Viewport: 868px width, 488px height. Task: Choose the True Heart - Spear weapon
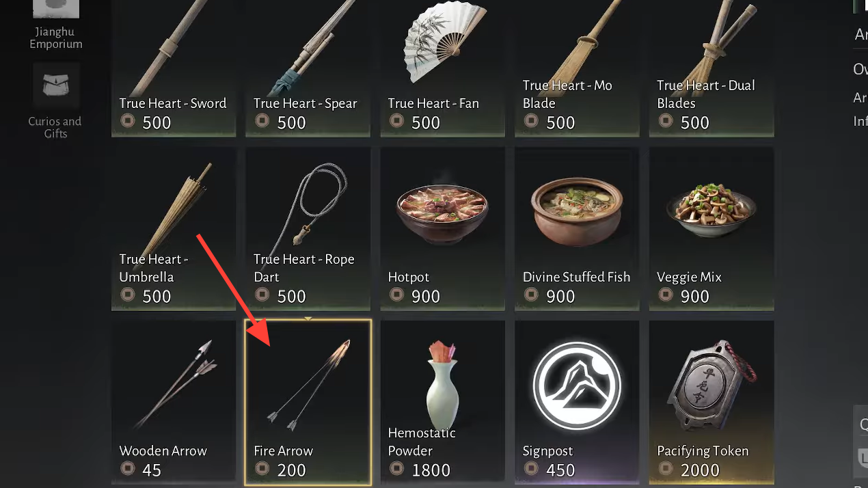click(308, 67)
